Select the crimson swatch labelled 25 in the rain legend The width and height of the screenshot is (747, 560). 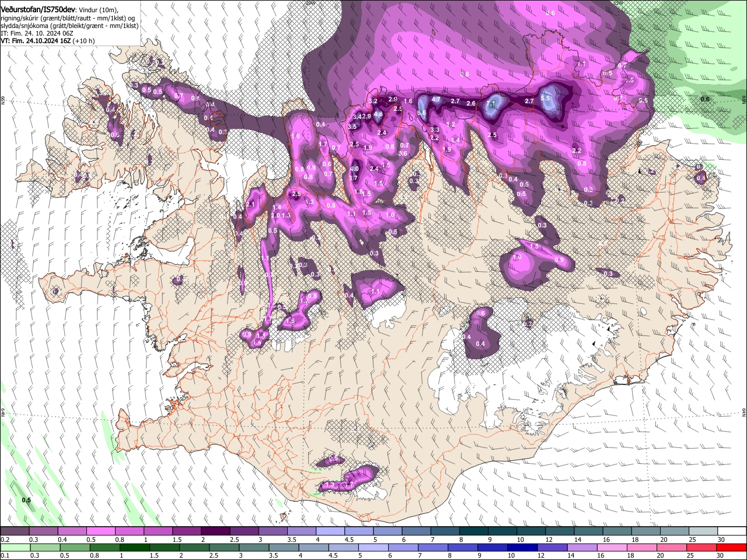pyautogui.click(x=701, y=548)
